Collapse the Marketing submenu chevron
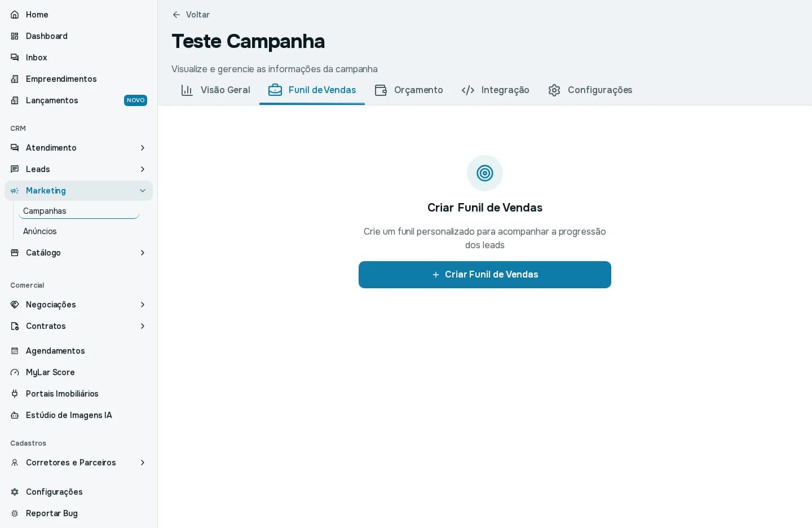812x528 pixels. click(x=143, y=191)
